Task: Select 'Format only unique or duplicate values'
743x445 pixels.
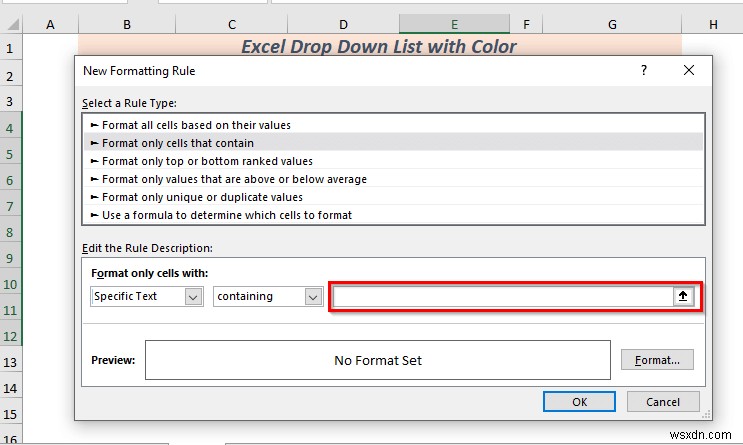Action: [196, 197]
